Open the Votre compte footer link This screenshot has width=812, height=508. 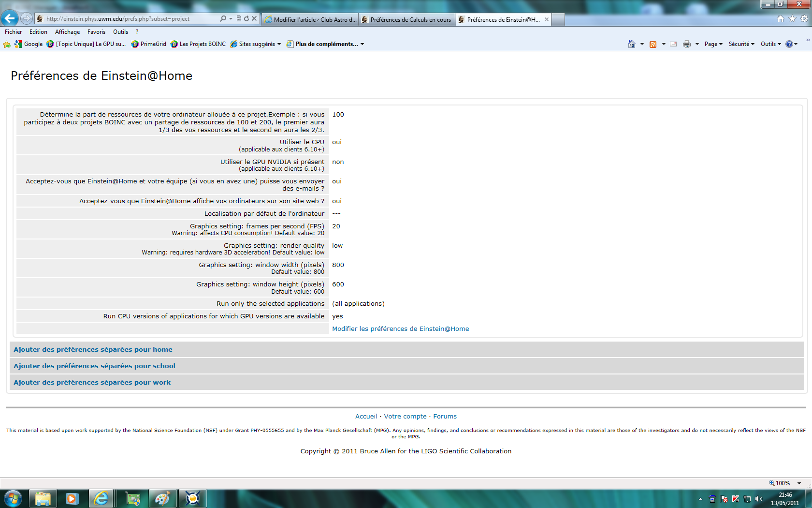pos(405,417)
